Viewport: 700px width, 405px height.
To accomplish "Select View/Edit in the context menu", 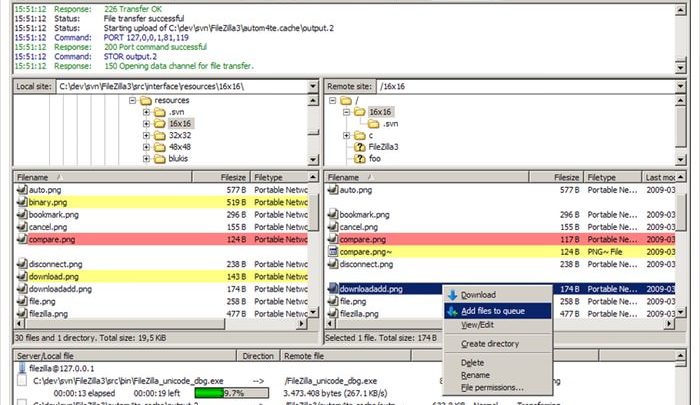I will pos(498,325).
